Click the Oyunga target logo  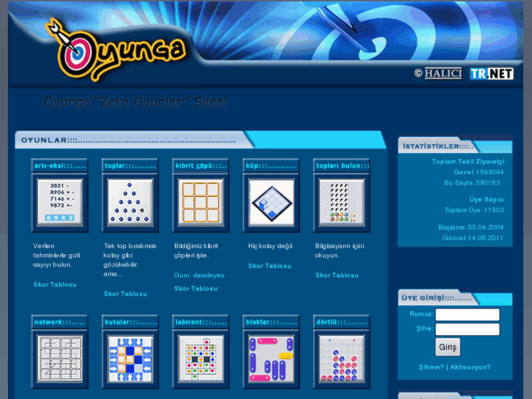click(x=116, y=50)
